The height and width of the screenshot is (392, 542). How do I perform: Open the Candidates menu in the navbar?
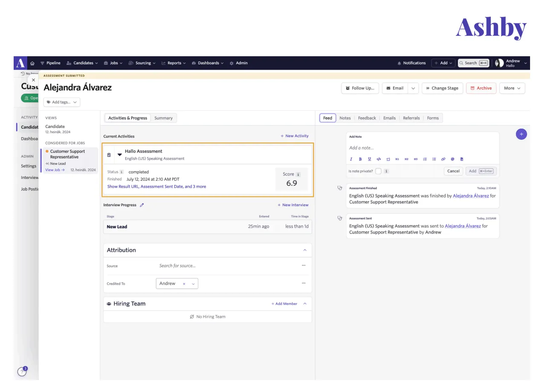[82, 63]
